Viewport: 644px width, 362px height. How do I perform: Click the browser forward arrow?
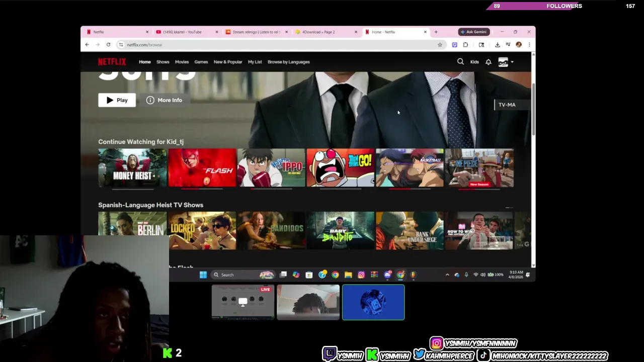[98, 45]
